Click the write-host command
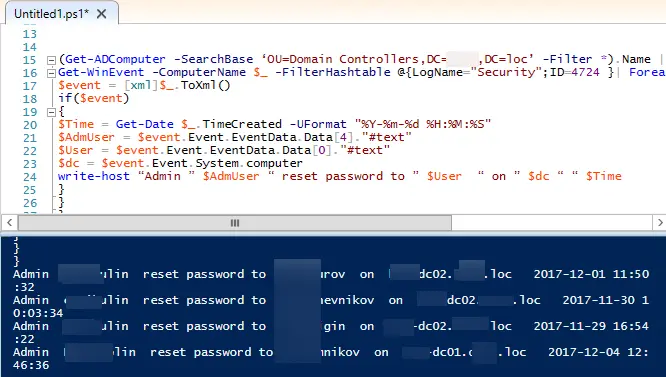666x377 pixels. (94, 176)
